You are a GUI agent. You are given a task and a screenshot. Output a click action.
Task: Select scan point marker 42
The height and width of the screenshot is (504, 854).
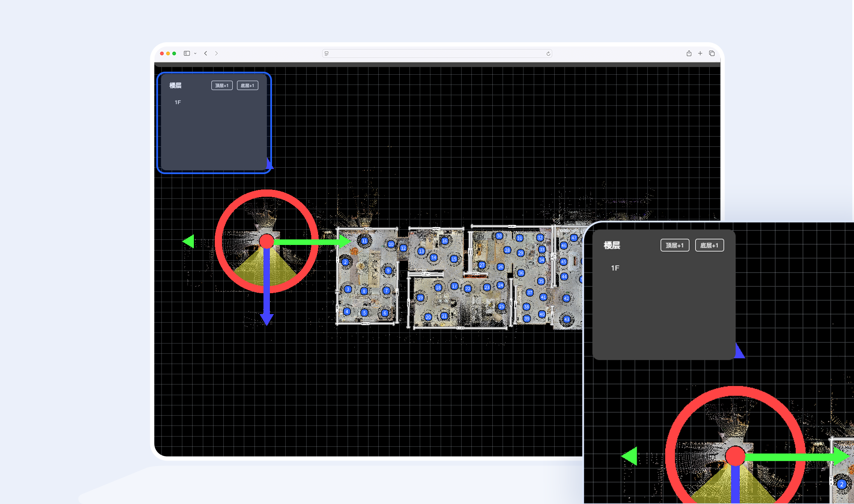566,298
